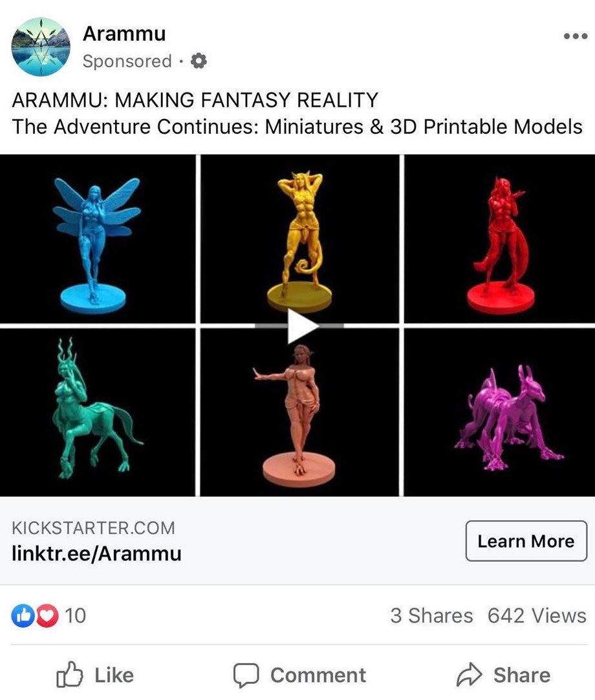Viewport: 595px width, 700px height.
Task: Select the red fox-tailed figure thumbnail
Action: [x=499, y=239]
